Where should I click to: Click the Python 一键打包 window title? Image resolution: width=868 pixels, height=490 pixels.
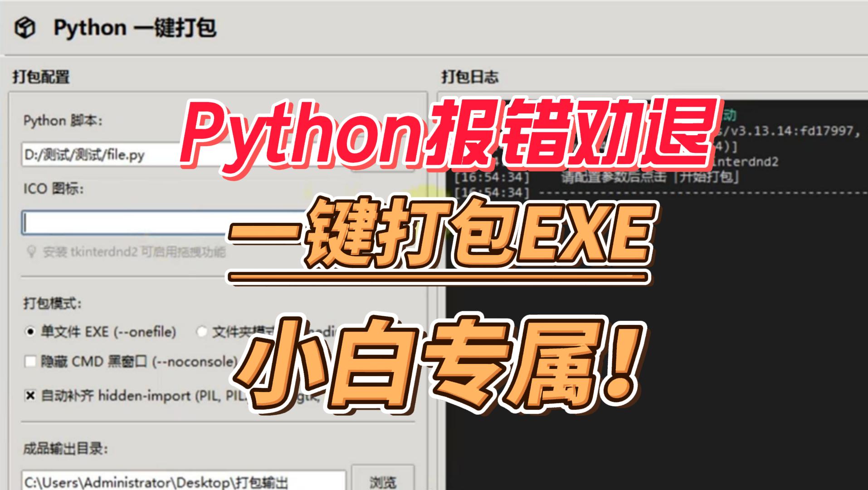click(135, 28)
